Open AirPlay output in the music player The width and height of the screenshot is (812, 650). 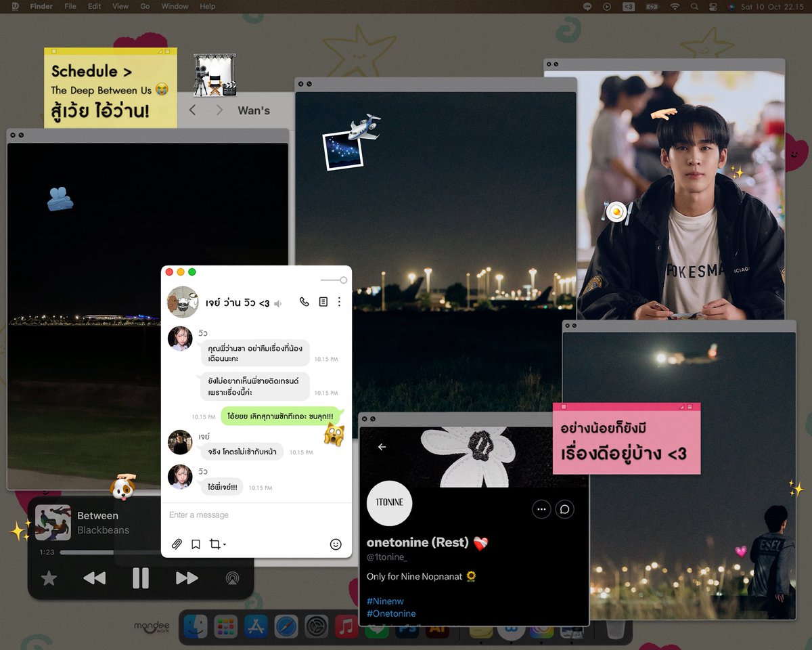click(x=232, y=578)
